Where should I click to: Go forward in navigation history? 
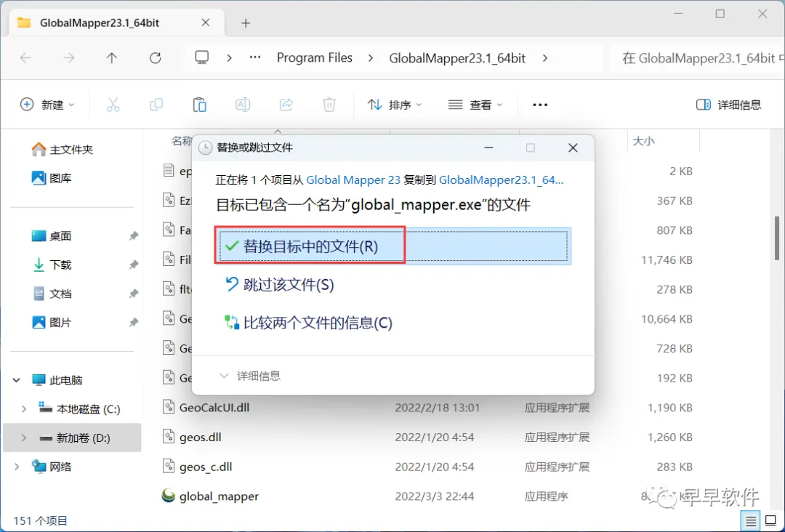point(68,58)
